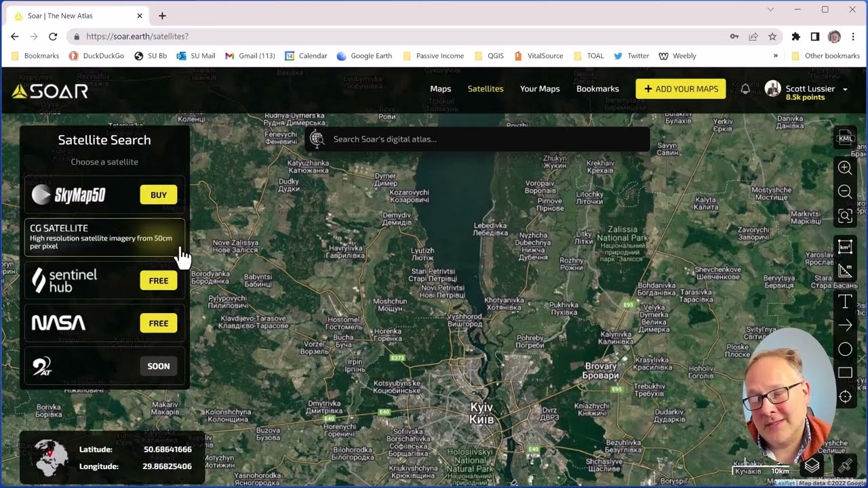Screen dimensions: 868x488
Task: Click FREE for Sentinel Hub
Action: 159,281
